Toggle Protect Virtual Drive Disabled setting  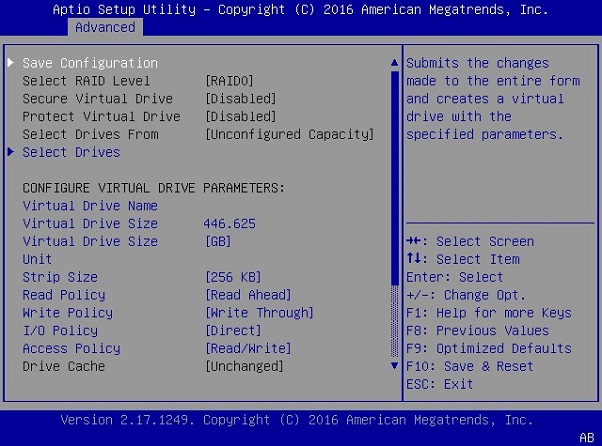coord(240,117)
